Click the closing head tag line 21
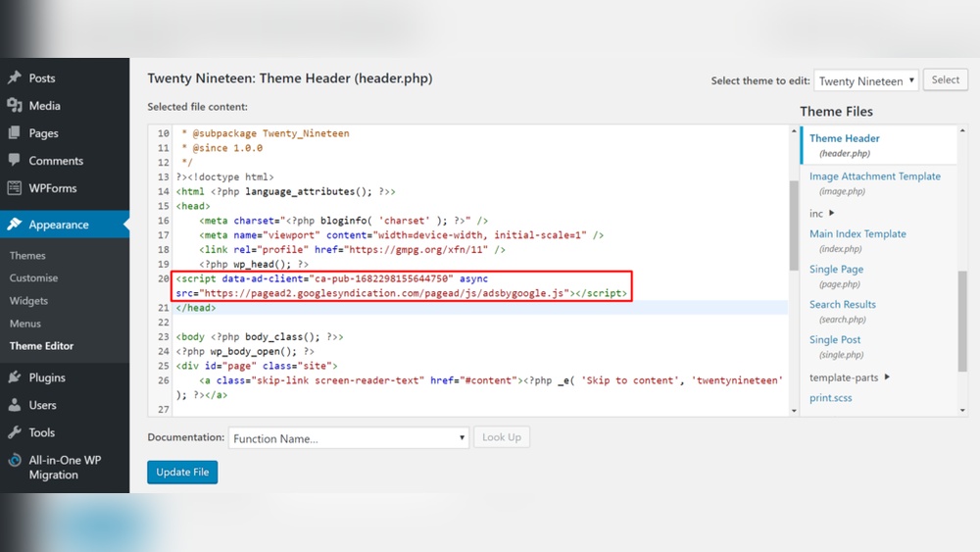This screenshot has width=980, height=552. (196, 308)
